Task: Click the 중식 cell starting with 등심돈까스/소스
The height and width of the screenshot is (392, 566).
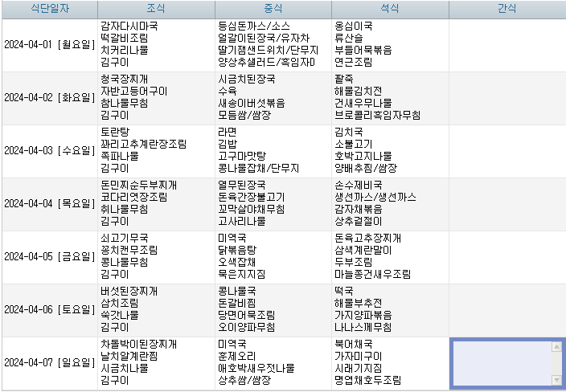Action: [x=273, y=45]
